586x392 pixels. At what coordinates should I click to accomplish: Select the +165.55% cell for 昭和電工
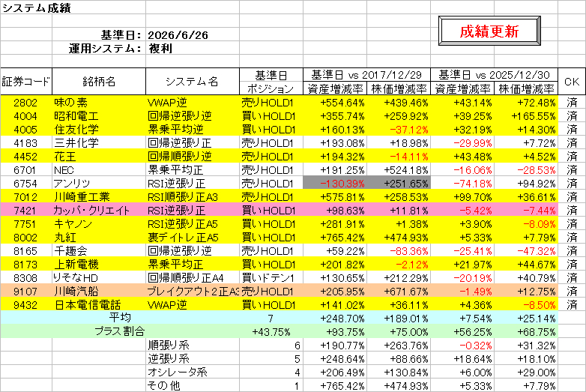tap(526, 116)
